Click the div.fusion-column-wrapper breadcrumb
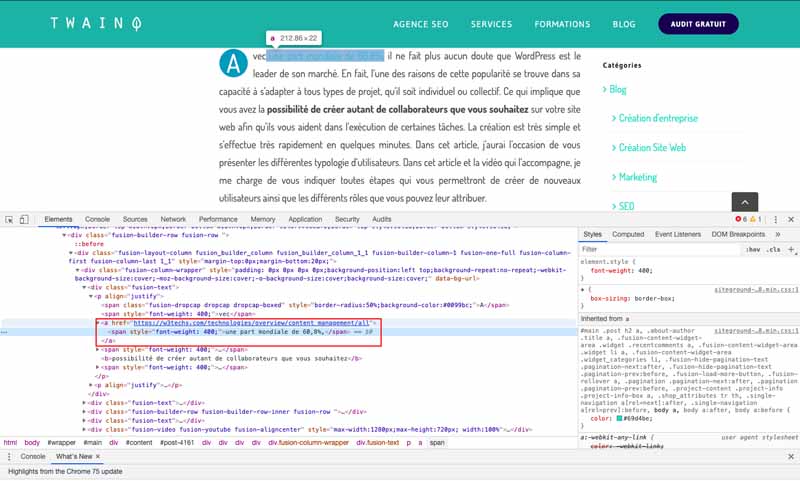 click(x=309, y=443)
